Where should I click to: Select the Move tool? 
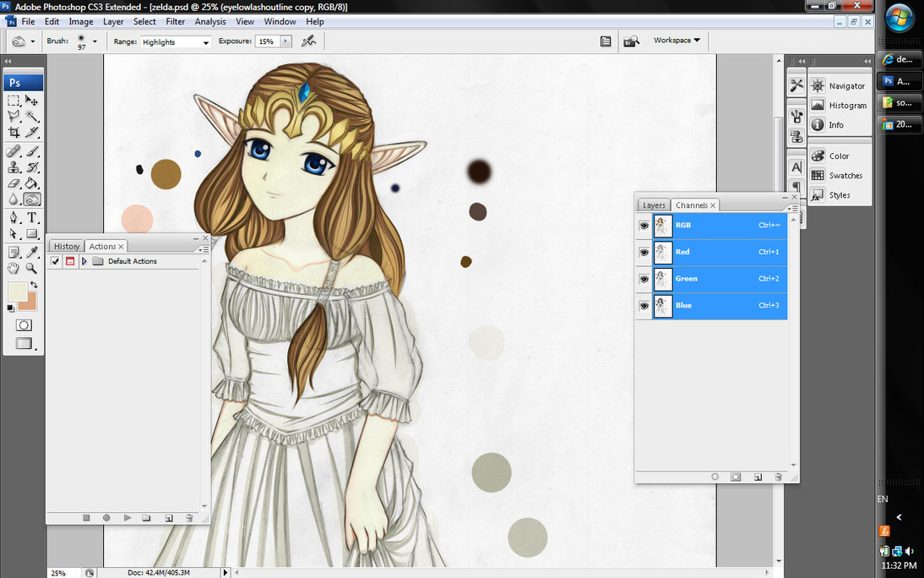[32, 101]
